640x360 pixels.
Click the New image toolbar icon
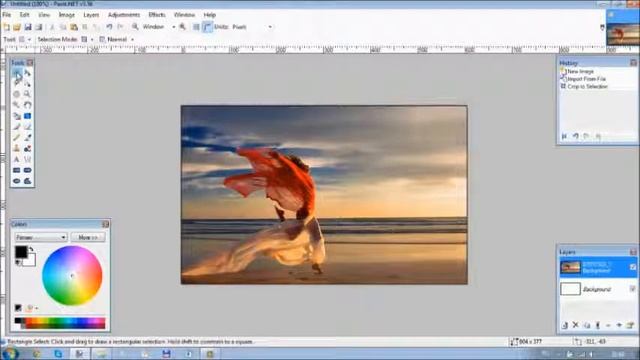coord(7,27)
